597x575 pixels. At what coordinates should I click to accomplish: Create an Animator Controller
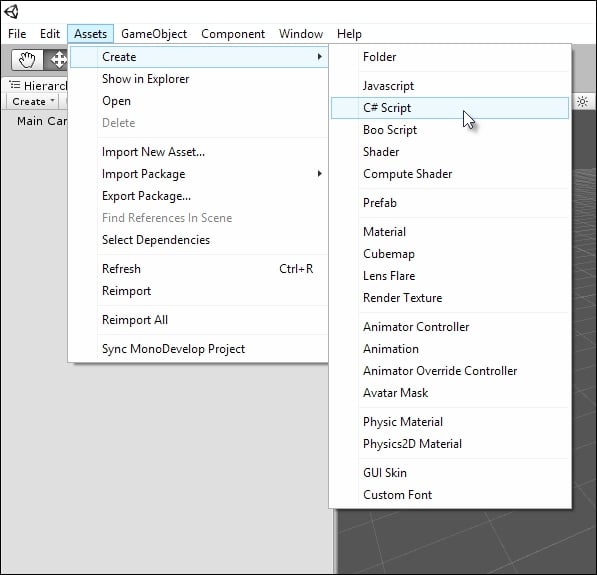pos(450,327)
